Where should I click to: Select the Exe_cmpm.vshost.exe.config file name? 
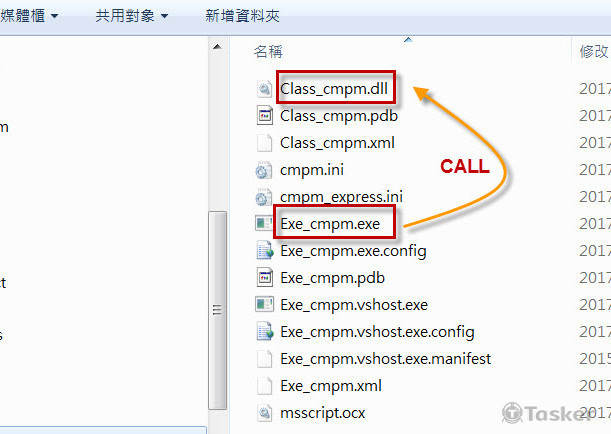(x=377, y=331)
